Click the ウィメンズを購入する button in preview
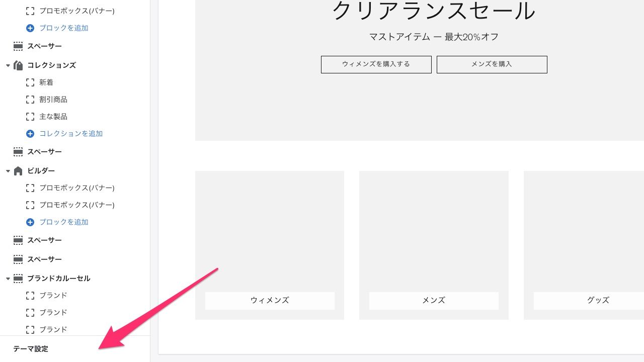644x362 pixels. (376, 64)
